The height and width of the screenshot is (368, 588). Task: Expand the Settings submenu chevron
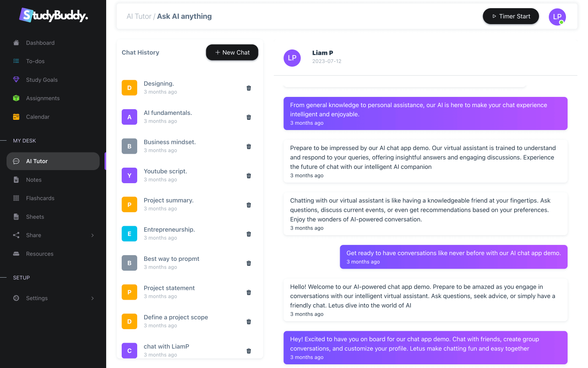pyautogui.click(x=93, y=298)
